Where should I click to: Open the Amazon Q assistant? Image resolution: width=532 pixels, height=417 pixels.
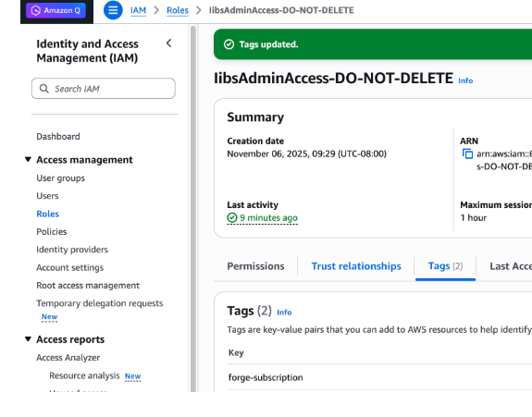pos(56,10)
